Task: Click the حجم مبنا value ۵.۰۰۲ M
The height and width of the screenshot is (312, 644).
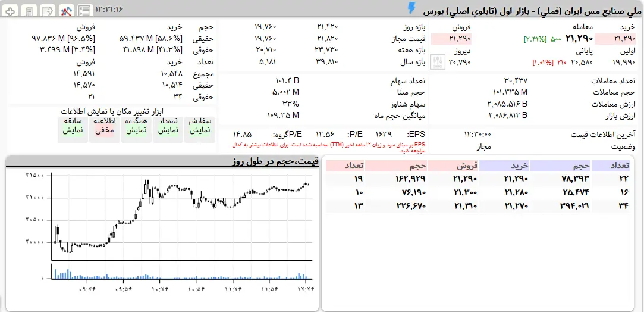Action: [x=285, y=92]
